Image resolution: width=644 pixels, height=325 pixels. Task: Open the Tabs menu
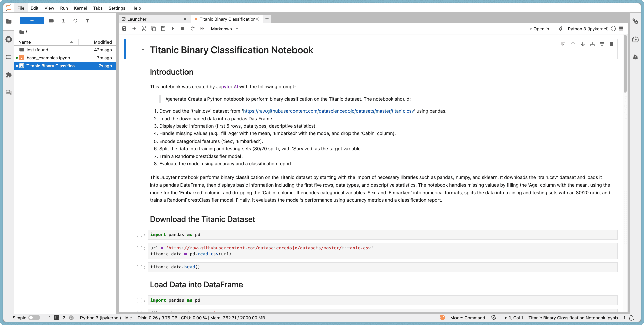tap(98, 8)
